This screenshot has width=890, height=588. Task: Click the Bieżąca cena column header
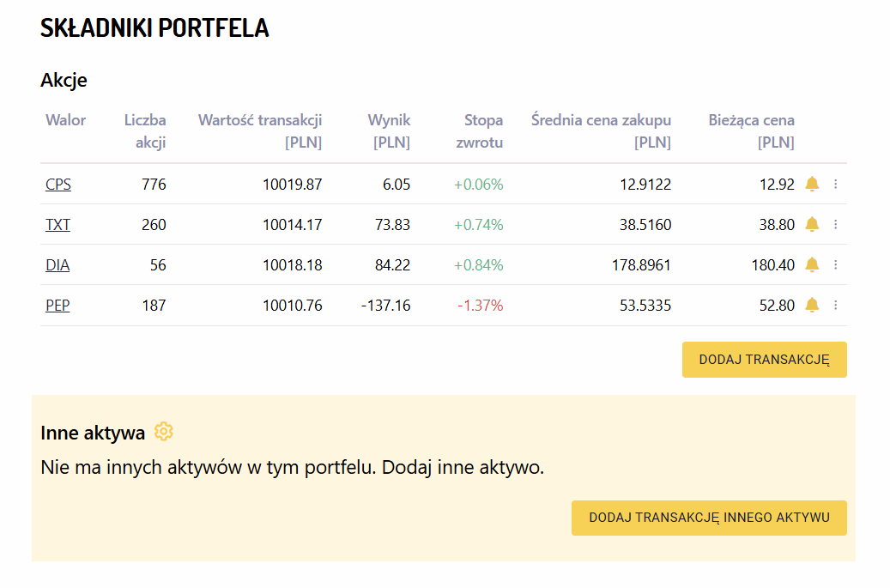pyautogui.click(x=751, y=131)
